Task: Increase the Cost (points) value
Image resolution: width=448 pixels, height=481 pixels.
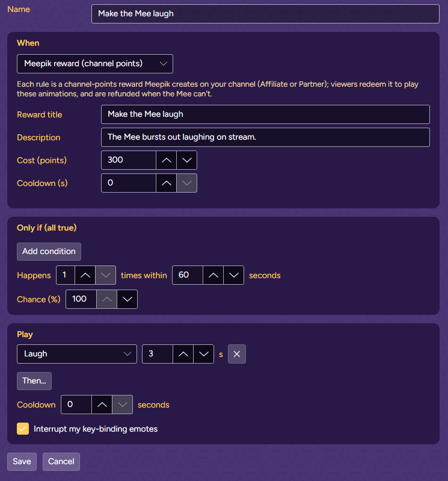Action: pos(167,160)
